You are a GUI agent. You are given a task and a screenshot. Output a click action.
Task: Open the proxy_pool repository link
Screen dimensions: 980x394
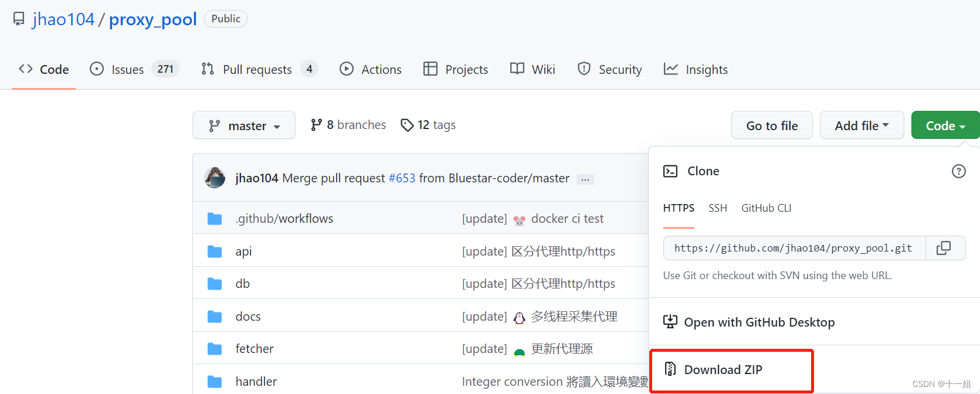(x=152, y=19)
